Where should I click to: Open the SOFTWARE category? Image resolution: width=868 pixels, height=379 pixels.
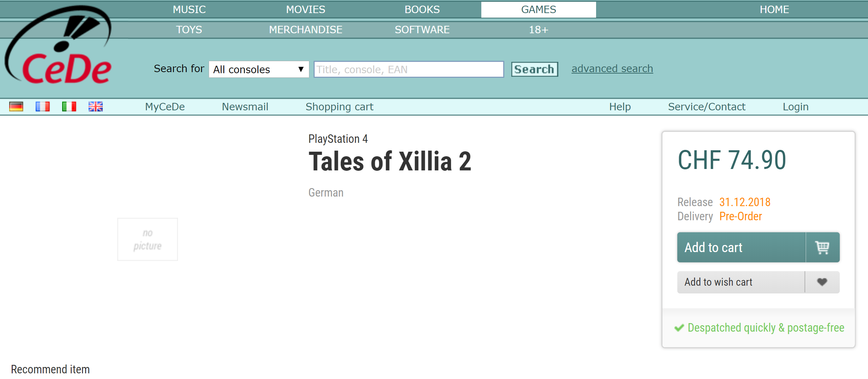pyautogui.click(x=422, y=30)
